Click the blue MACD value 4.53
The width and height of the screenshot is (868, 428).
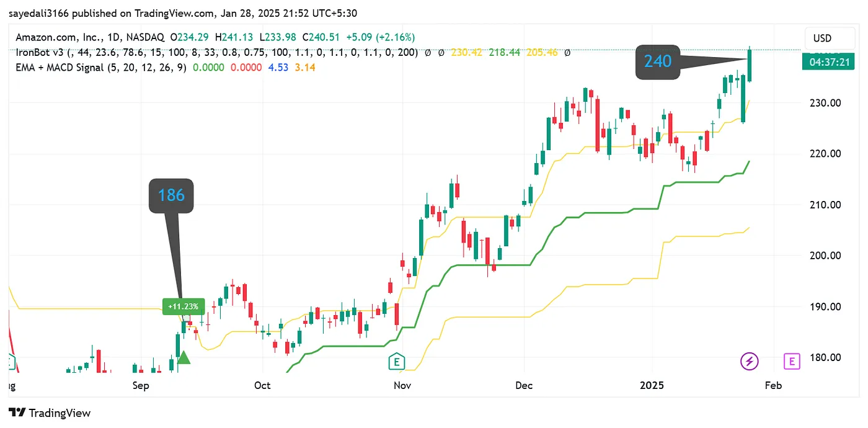[278, 67]
